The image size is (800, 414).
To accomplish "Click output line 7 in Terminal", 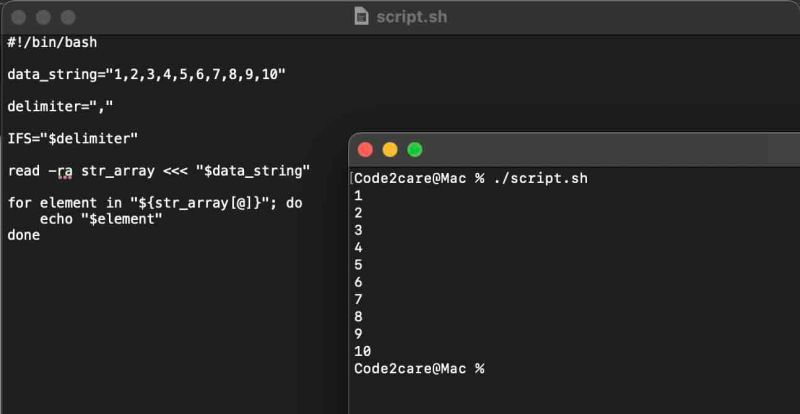I will pyautogui.click(x=358, y=299).
